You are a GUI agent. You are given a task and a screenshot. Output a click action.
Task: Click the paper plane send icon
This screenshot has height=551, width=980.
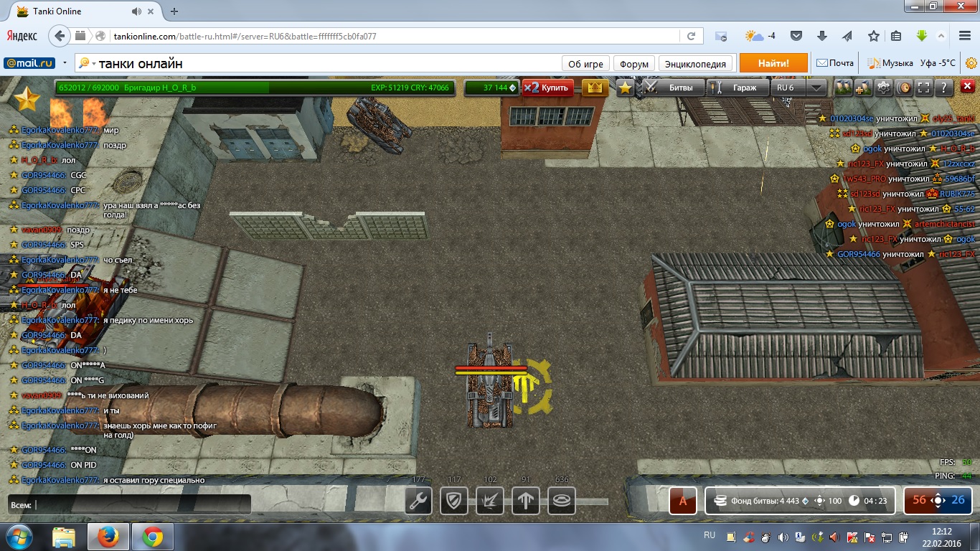click(847, 36)
